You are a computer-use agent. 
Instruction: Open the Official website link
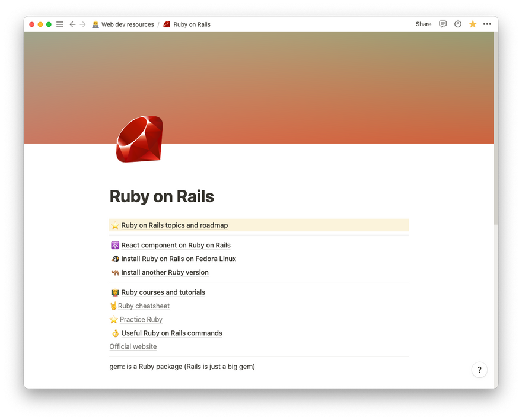pyautogui.click(x=133, y=346)
